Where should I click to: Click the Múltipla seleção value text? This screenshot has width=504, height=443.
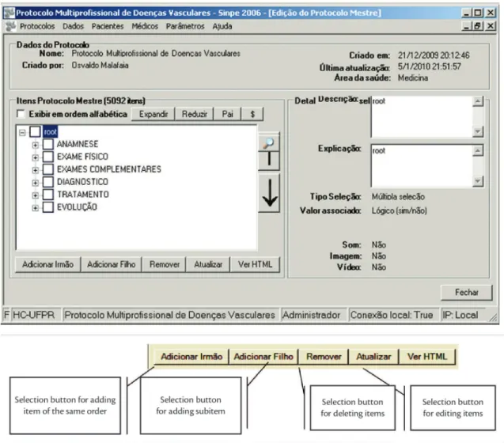pos(398,197)
